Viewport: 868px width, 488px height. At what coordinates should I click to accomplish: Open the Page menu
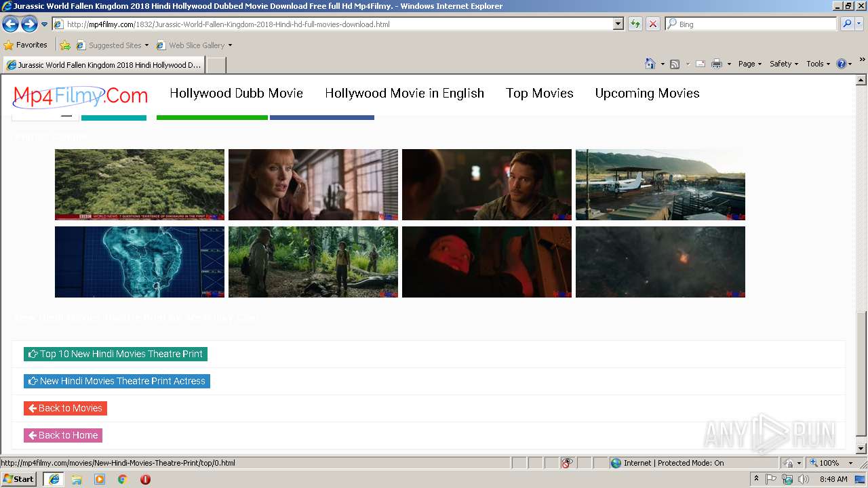[750, 64]
